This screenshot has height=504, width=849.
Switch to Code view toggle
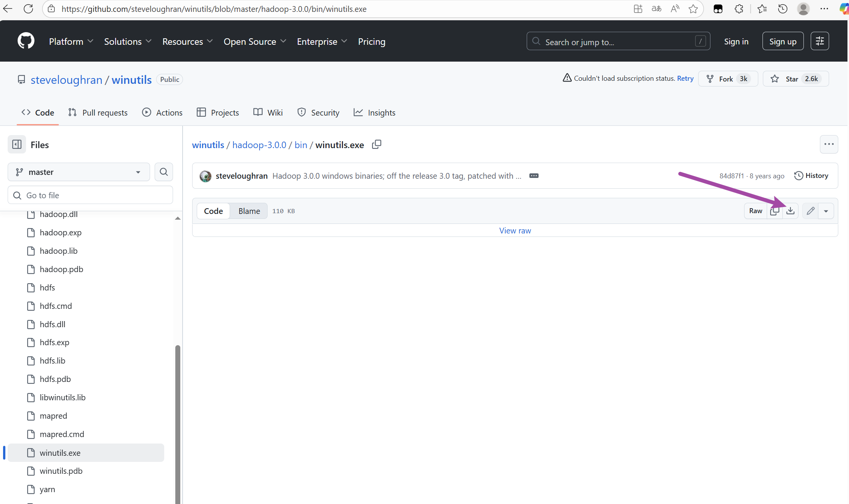(x=213, y=211)
